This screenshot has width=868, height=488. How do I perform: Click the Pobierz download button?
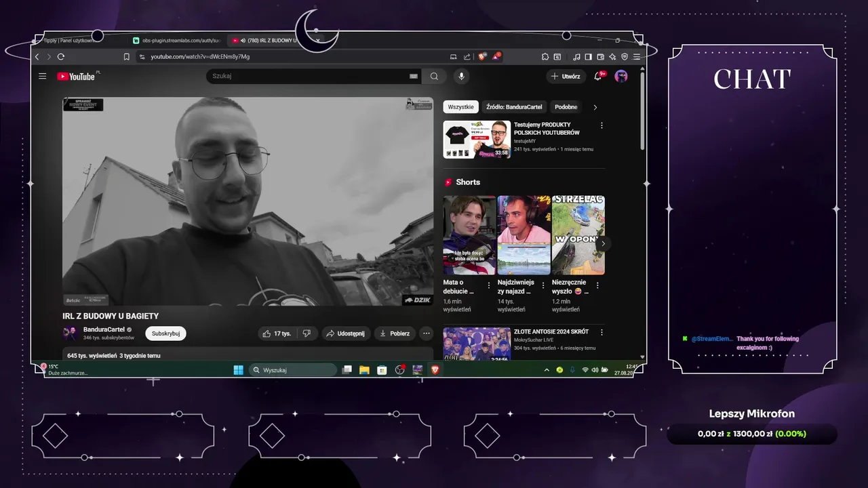395,333
